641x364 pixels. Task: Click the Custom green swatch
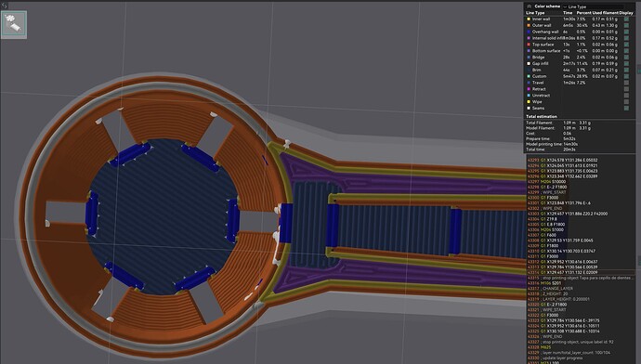(529, 76)
